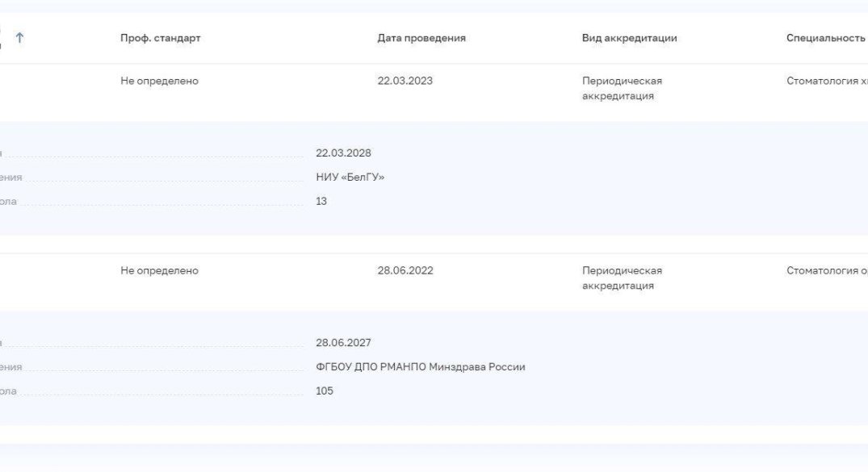Screen dimensions: 868x472
Task: Sort by the Проф. стандарт column header
Action: 161,38
